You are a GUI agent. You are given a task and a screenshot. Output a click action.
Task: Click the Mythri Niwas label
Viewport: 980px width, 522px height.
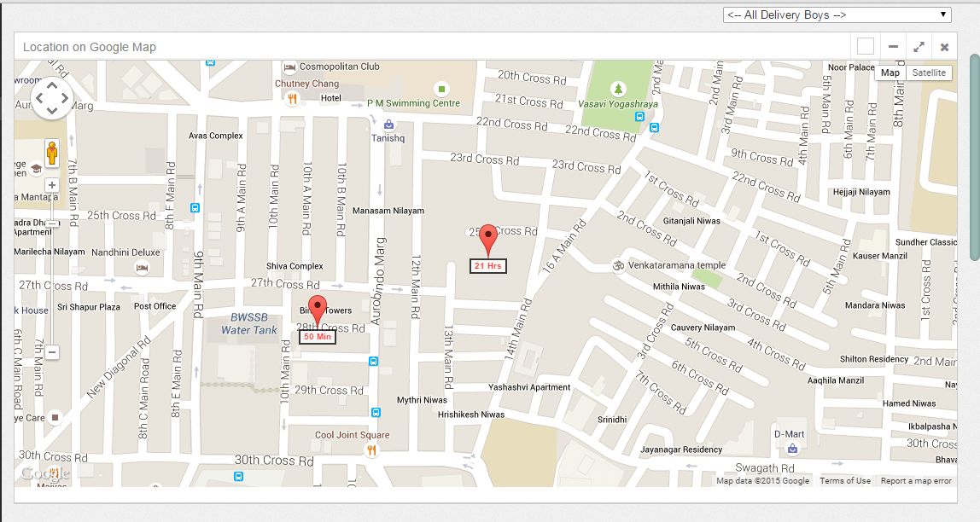422,400
